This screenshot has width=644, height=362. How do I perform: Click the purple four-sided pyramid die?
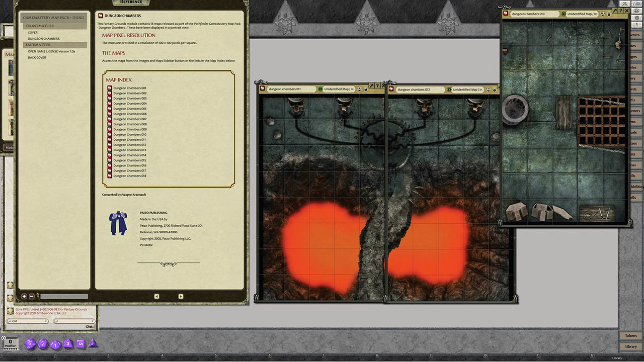pyautogui.click(x=93, y=343)
